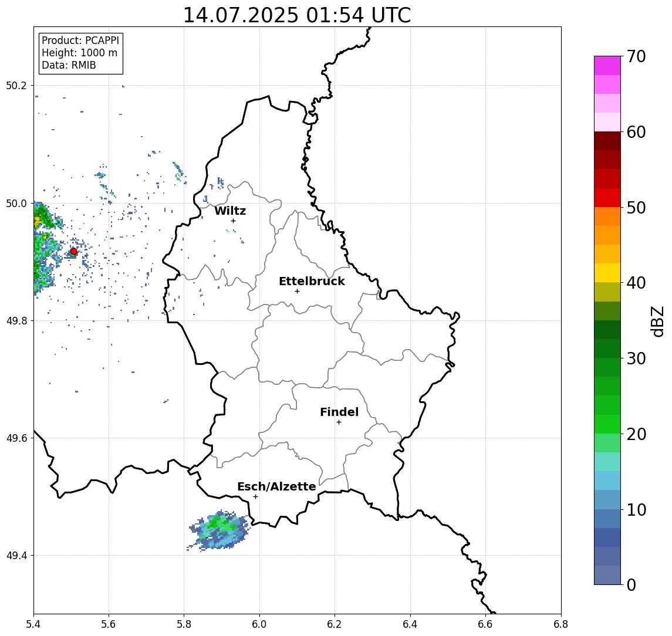Click the colorbar tick label "30"
This screenshot has width=672, height=636.
click(636, 358)
